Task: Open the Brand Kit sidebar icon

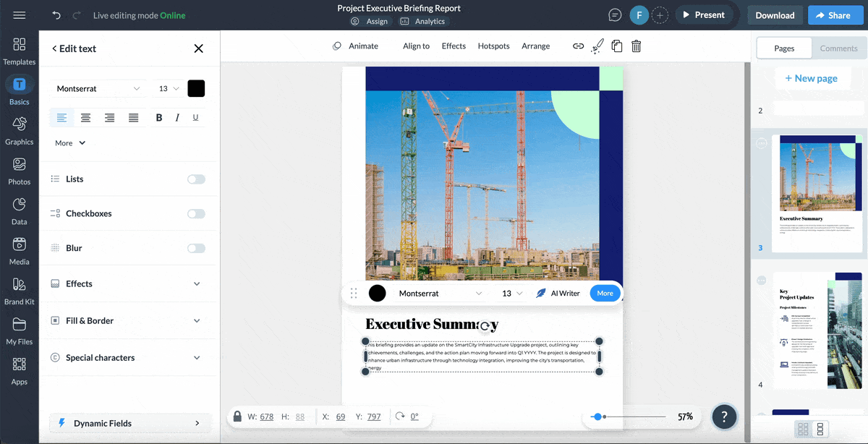Action: 20,290
